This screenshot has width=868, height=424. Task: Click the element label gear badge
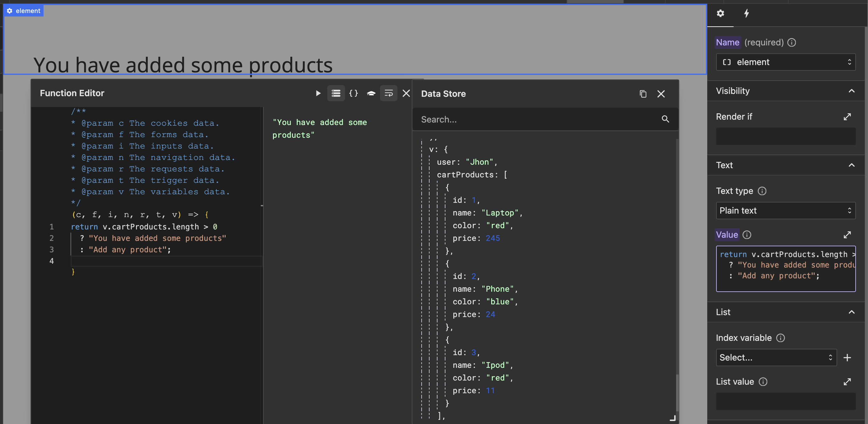click(10, 11)
